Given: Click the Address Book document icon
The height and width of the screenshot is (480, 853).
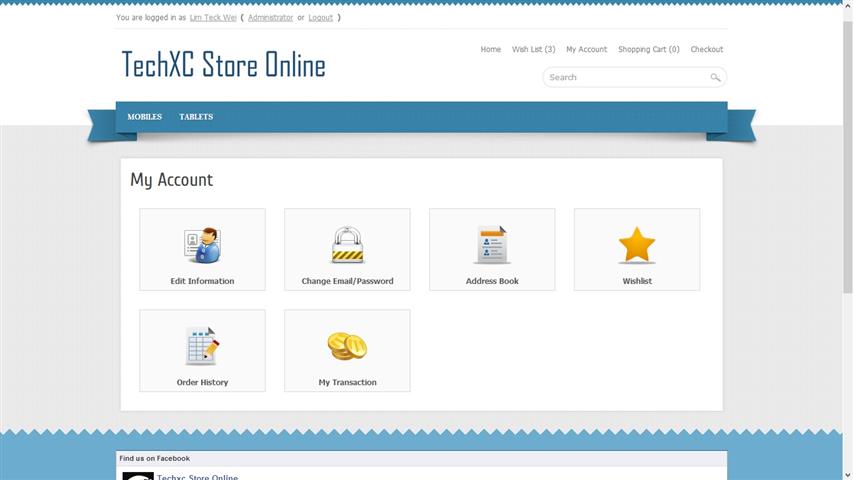Looking at the screenshot, I should [x=492, y=245].
